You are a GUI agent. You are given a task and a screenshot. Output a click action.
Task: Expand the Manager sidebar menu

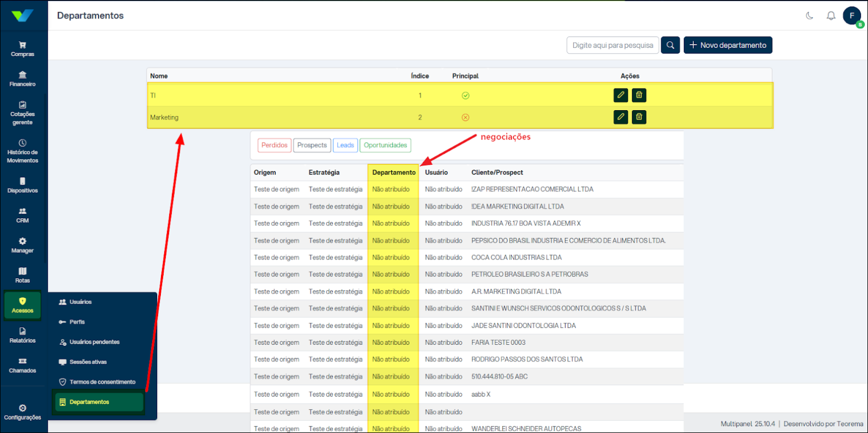point(23,245)
